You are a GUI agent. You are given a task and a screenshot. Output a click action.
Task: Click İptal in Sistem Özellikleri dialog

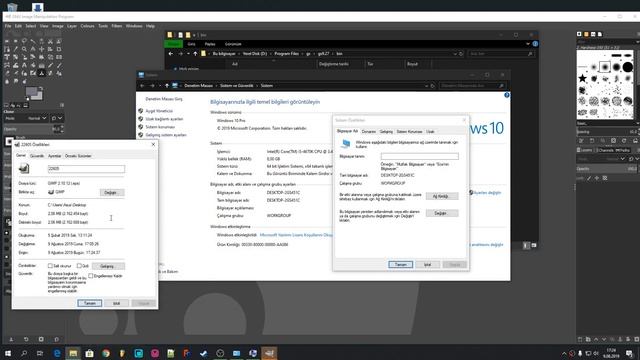pyautogui.click(x=427, y=265)
